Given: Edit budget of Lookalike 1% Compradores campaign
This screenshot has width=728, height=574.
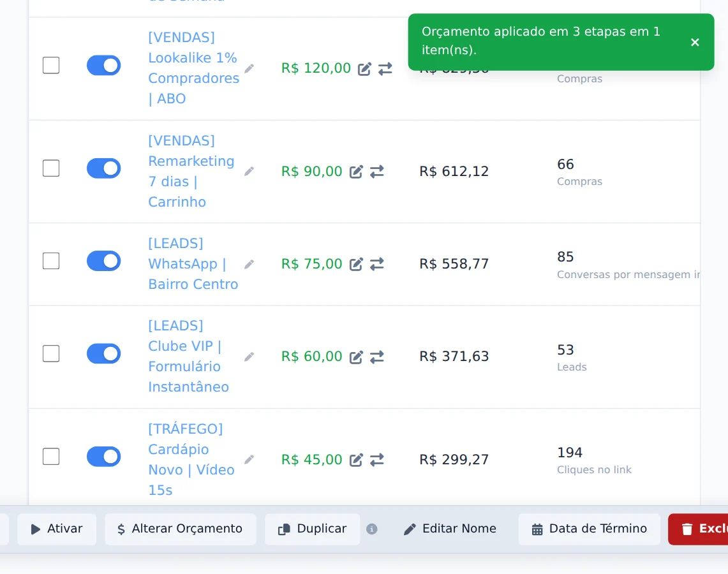Looking at the screenshot, I should click(x=364, y=69).
